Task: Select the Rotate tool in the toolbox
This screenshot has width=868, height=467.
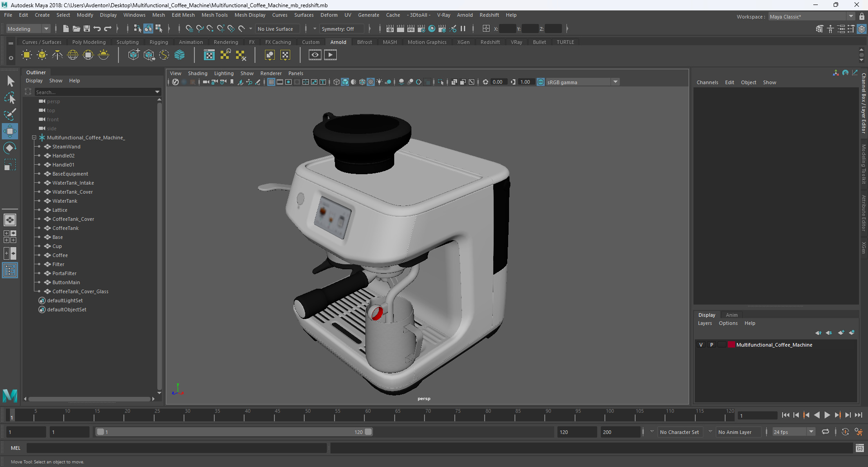Action: [x=10, y=148]
